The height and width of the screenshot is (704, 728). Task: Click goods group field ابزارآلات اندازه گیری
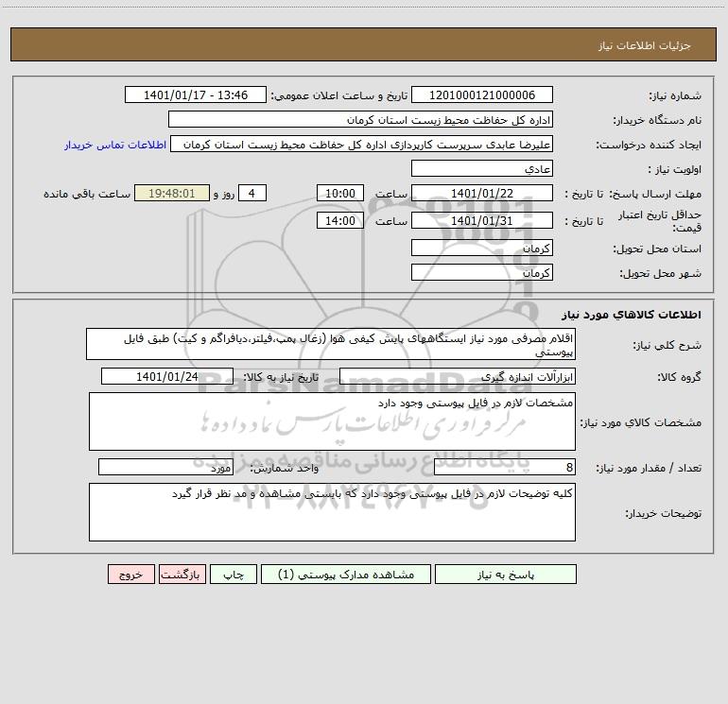pos(458,376)
